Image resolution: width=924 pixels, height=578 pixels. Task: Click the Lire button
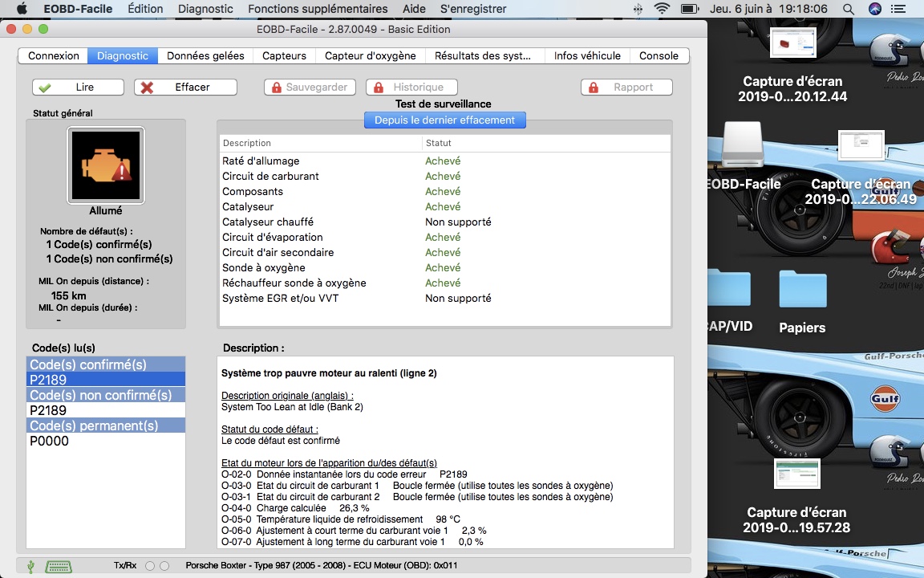point(78,87)
